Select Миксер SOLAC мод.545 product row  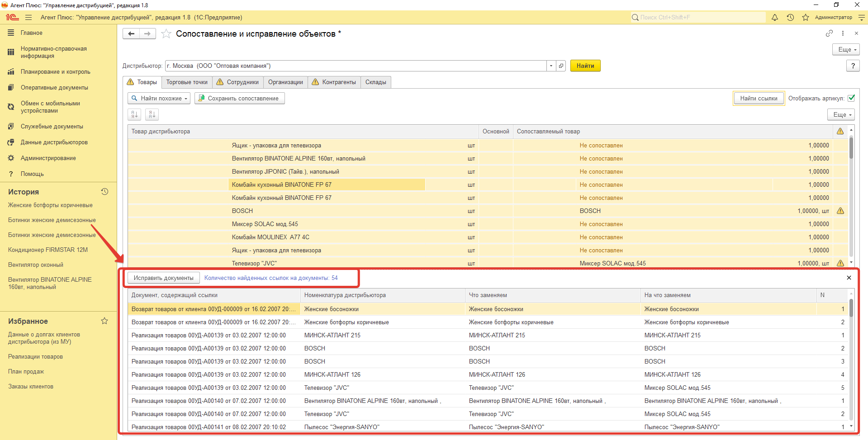pos(488,224)
